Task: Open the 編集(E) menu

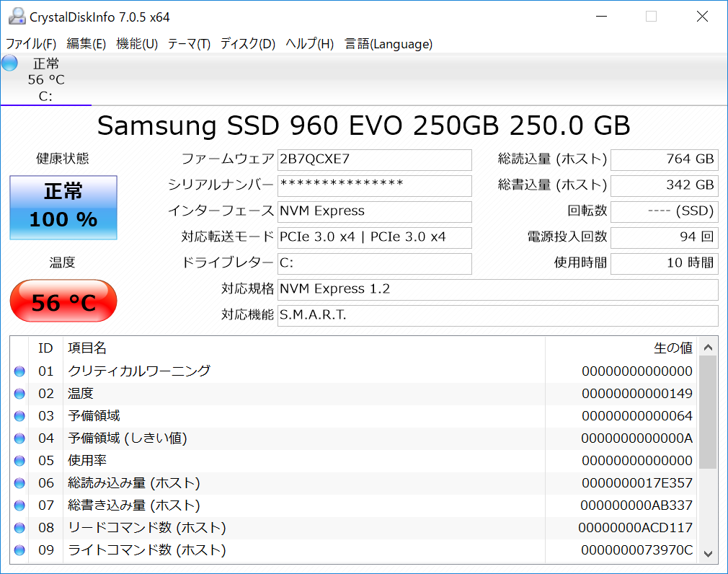Action: point(86,44)
